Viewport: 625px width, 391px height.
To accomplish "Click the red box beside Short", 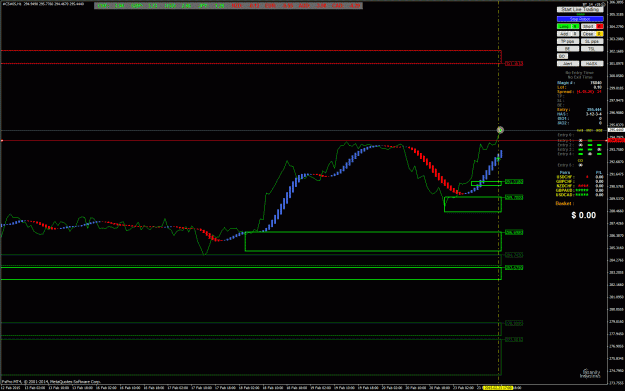I will click(x=599, y=26).
